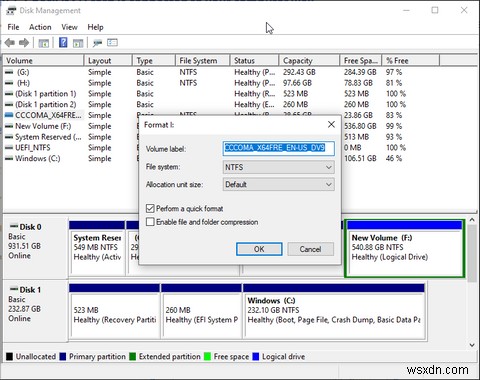Screen dimensions: 480x380
Task: Click the drive icon beside UEFI_NTFS row
Action: coord(9,147)
